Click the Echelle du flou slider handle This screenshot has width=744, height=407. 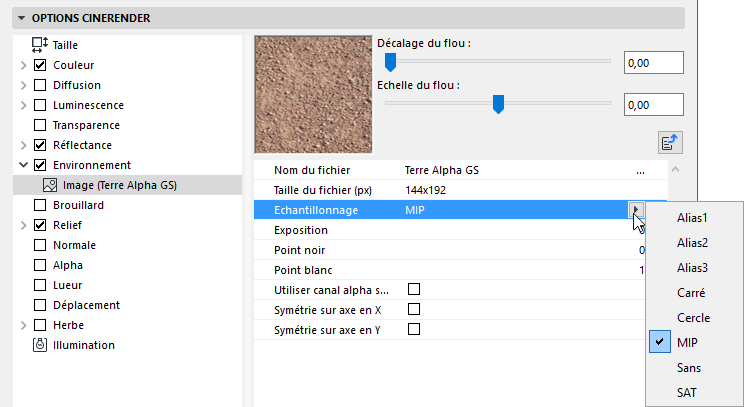[x=498, y=104]
